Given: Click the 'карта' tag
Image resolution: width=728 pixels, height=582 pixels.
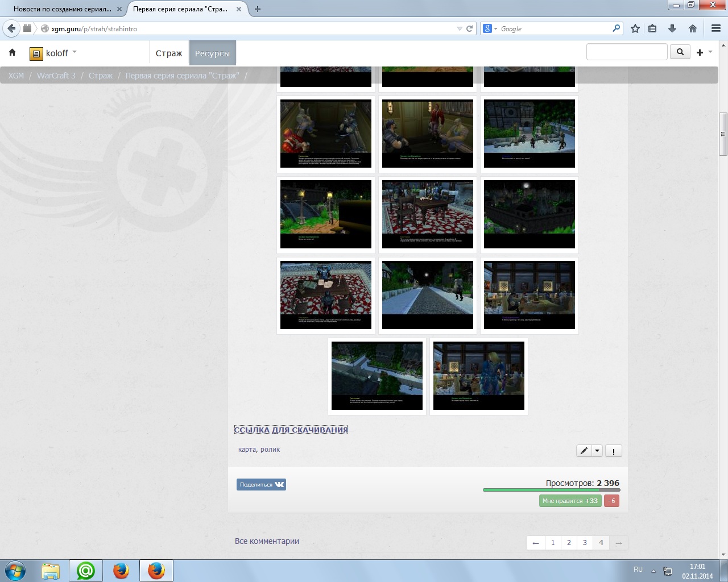Looking at the screenshot, I should [x=247, y=450].
